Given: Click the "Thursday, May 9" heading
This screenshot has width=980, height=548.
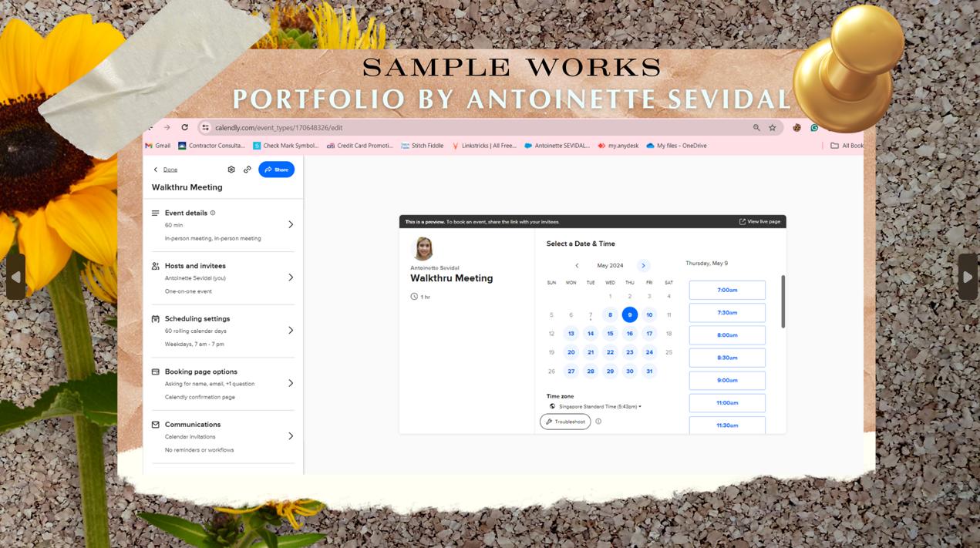Looking at the screenshot, I should click(x=707, y=264).
